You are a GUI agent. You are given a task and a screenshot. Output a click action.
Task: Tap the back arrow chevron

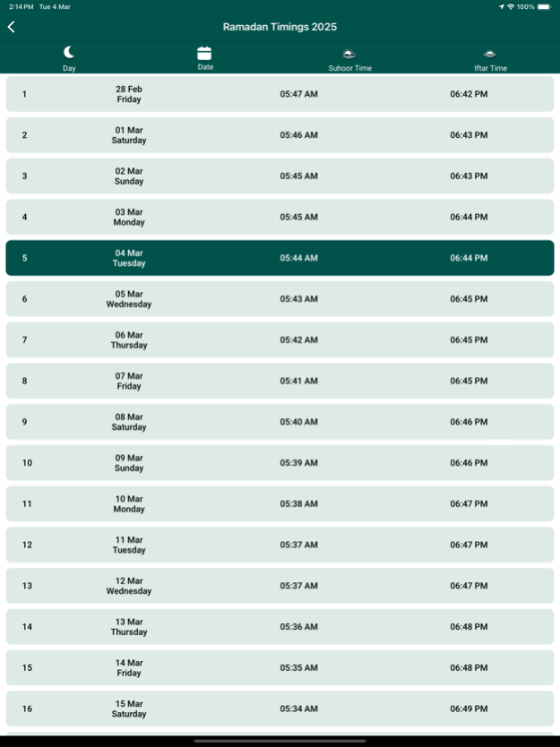11,27
